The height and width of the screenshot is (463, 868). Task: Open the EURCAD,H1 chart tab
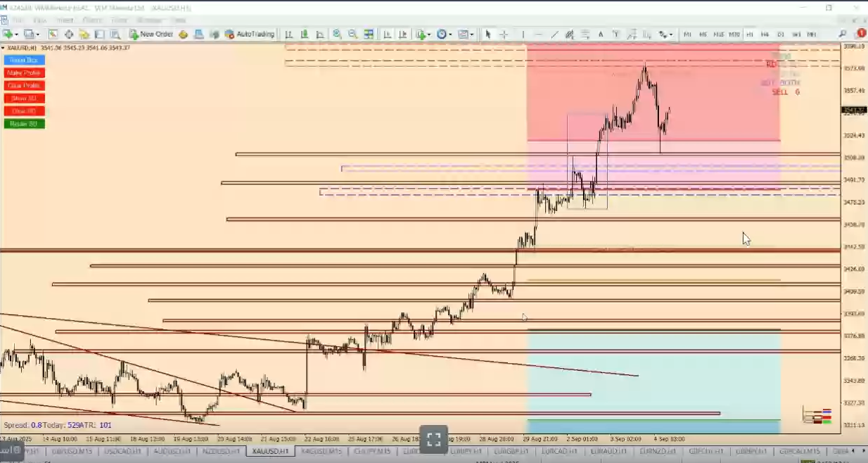(566, 451)
